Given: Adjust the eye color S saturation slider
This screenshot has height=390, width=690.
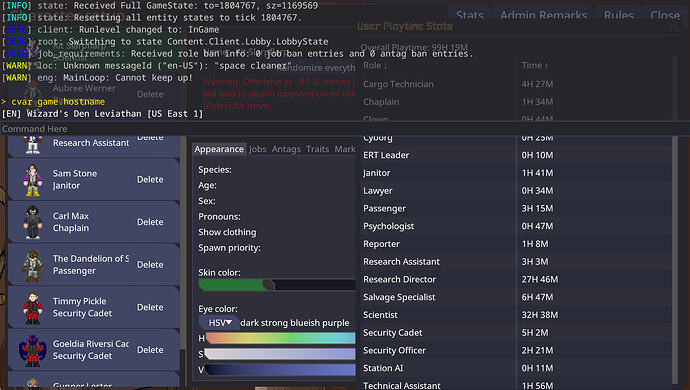Looking at the screenshot, I should 280,354.
